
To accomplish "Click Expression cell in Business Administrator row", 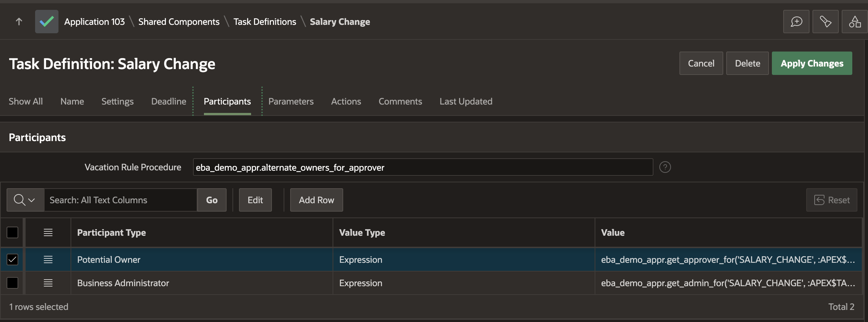I will pyautogui.click(x=464, y=283).
